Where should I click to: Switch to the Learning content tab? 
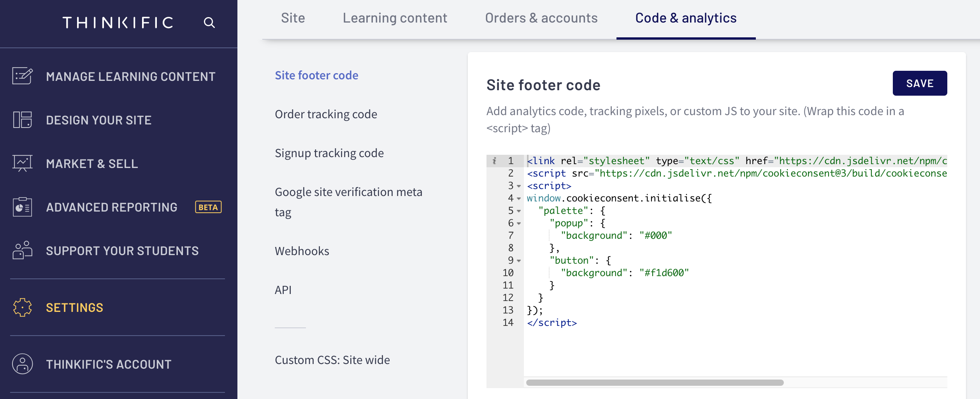(x=395, y=18)
